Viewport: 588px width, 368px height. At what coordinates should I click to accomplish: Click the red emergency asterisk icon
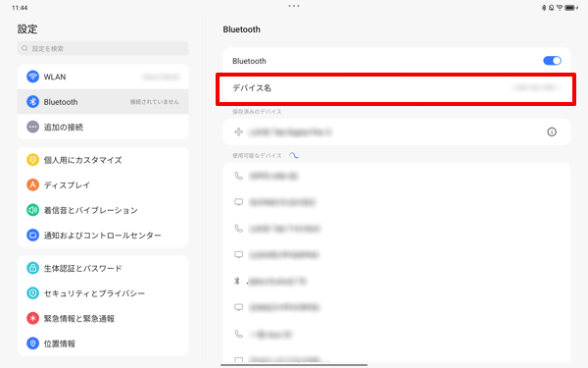[32, 318]
